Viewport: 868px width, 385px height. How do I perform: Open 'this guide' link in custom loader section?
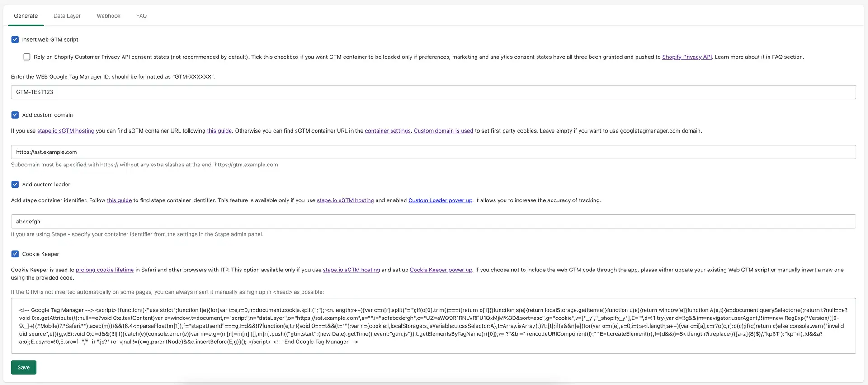[x=119, y=200]
